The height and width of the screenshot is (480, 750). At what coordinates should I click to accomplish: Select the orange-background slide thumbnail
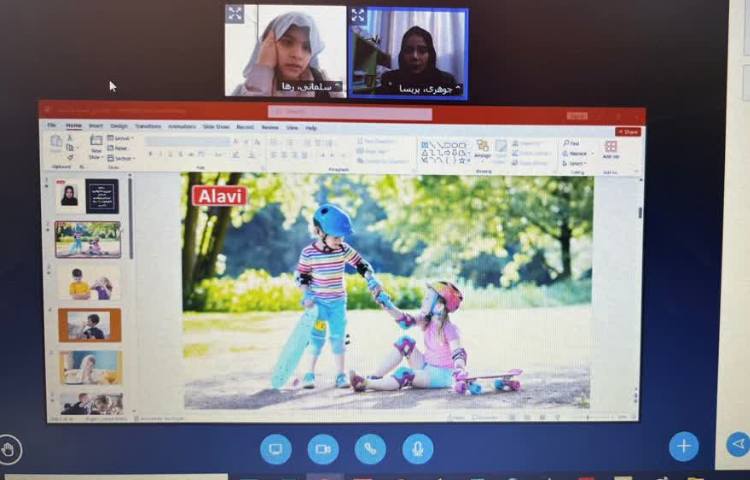[89, 325]
